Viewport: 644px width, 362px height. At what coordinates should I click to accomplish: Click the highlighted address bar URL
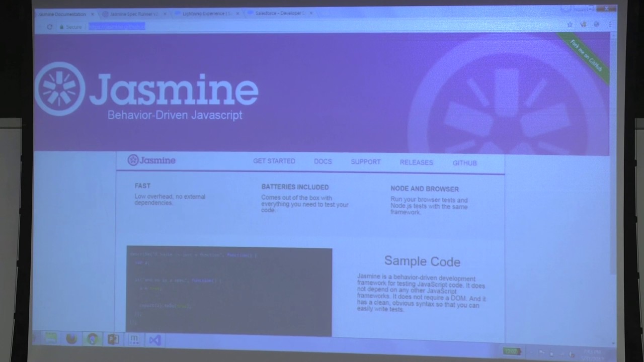point(117,26)
